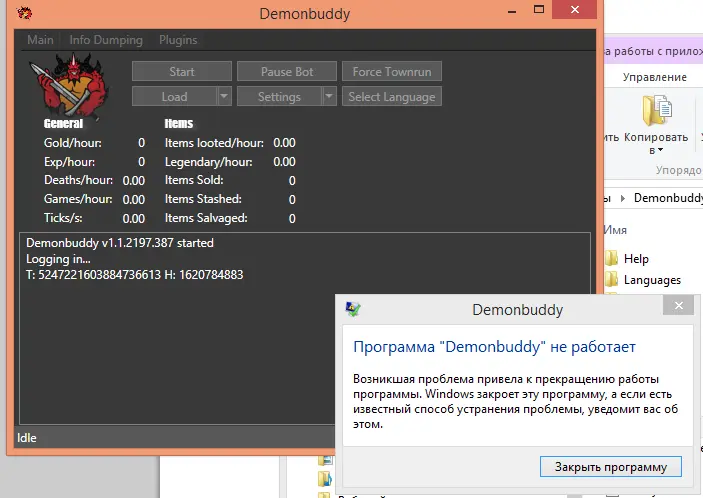Click the Gold/hour label

pos(73,143)
